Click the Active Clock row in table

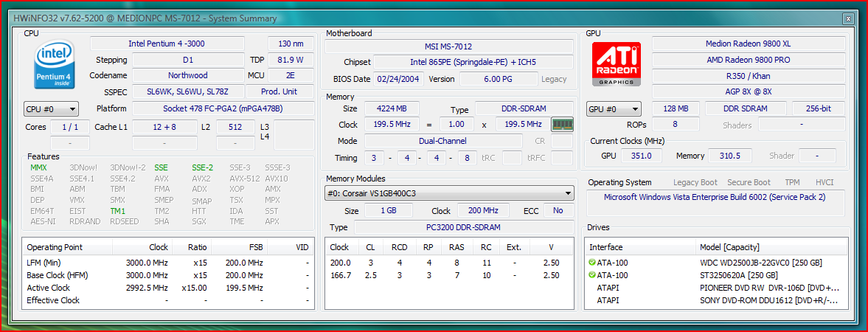49,288
